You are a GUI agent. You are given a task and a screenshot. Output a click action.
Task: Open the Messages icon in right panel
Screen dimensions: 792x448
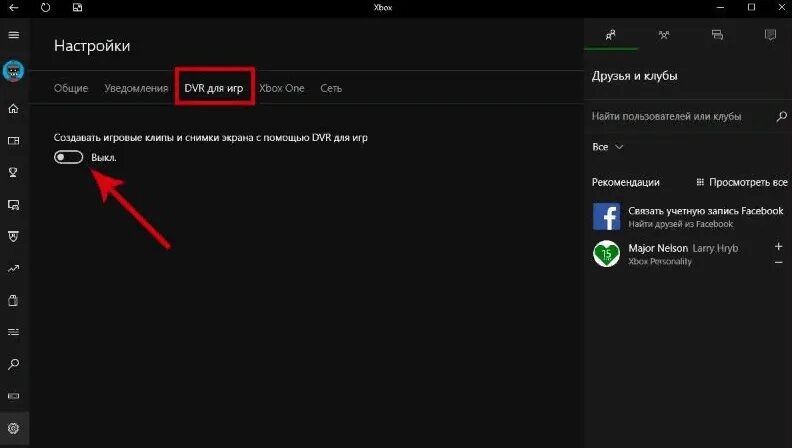[x=717, y=35]
